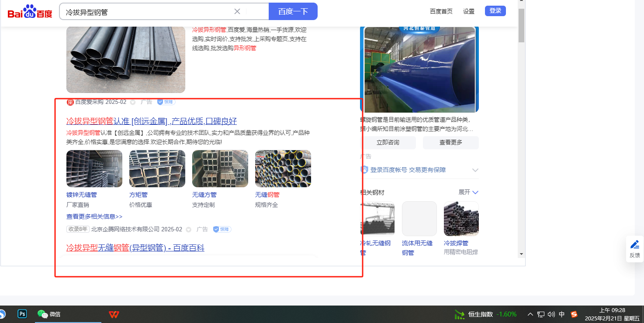This screenshot has height=323, width=644.
Task: Open the 流体用无缝钢管 placeholder thumbnail
Action: (419, 219)
